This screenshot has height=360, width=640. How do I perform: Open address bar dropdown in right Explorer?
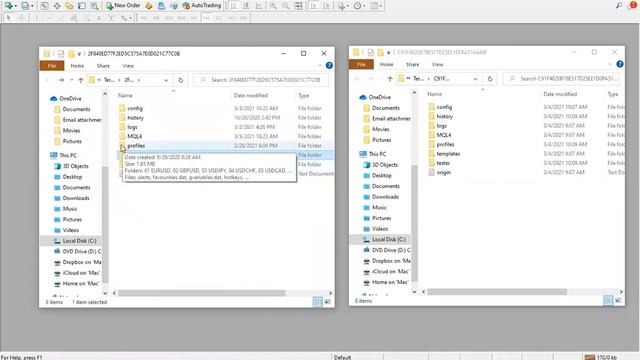point(476,79)
